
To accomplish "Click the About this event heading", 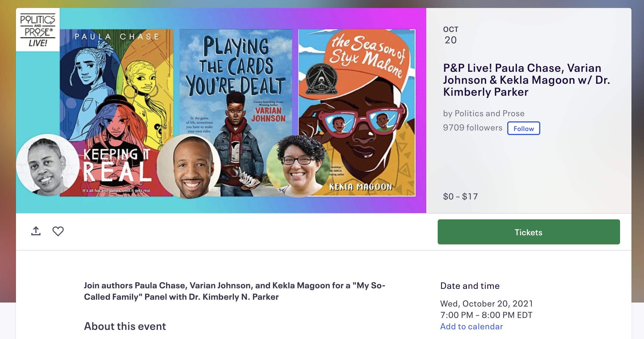I will (125, 326).
